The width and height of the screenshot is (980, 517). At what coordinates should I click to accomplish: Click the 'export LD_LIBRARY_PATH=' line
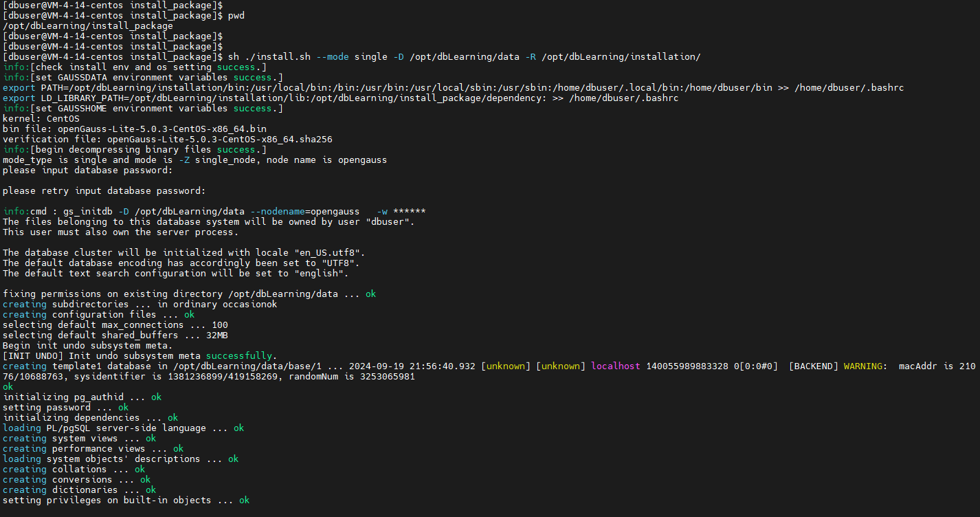[341, 98]
